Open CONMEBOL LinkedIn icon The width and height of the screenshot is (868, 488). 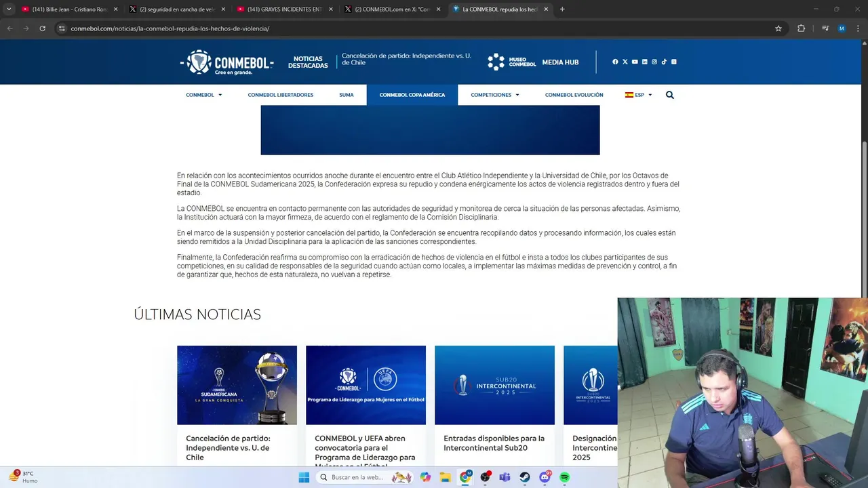(644, 62)
